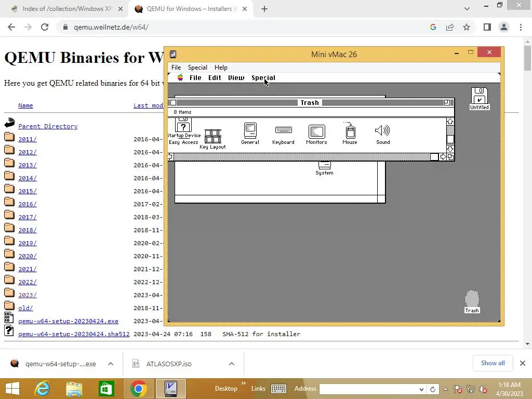This screenshot has width=532, height=399.
Task: Open the Chrome three-dot menu
Action: [521, 27]
